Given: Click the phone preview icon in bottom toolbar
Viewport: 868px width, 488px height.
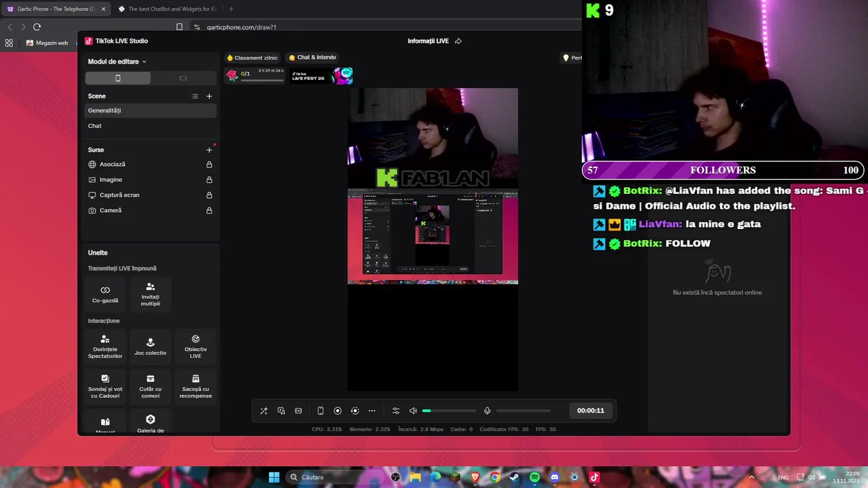Looking at the screenshot, I should click(x=321, y=411).
